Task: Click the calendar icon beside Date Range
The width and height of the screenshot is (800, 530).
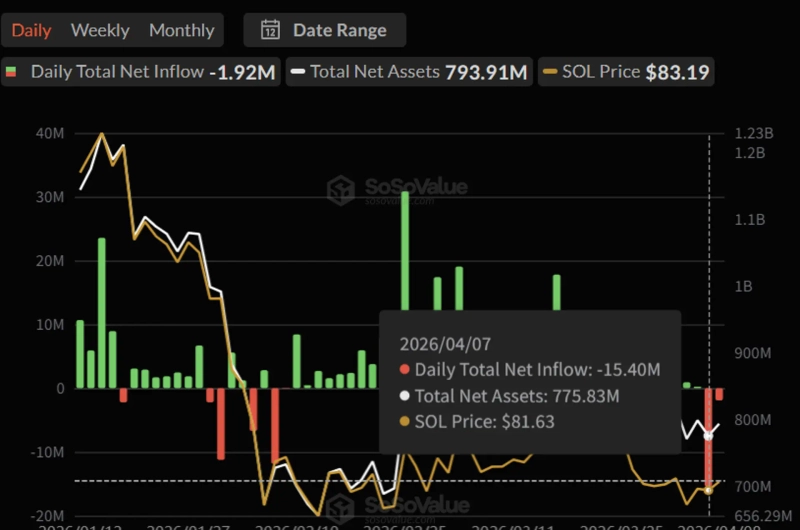Action: pos(270,30)
